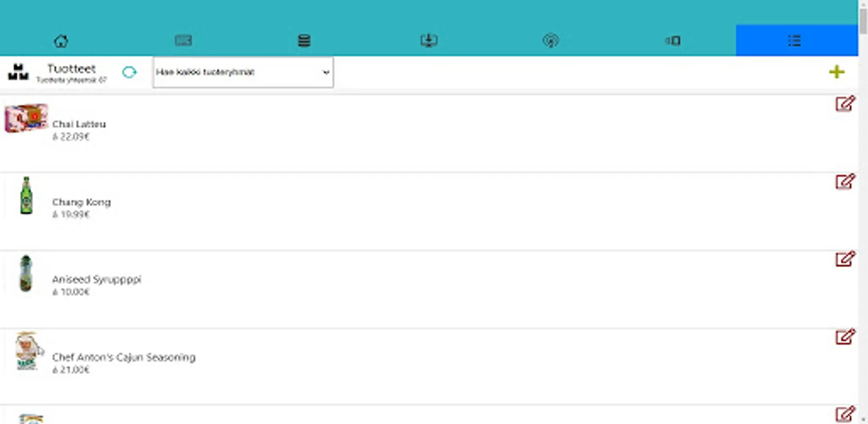Click the Tuotteet heading label
868x424 pixels.
click(71, 68)
